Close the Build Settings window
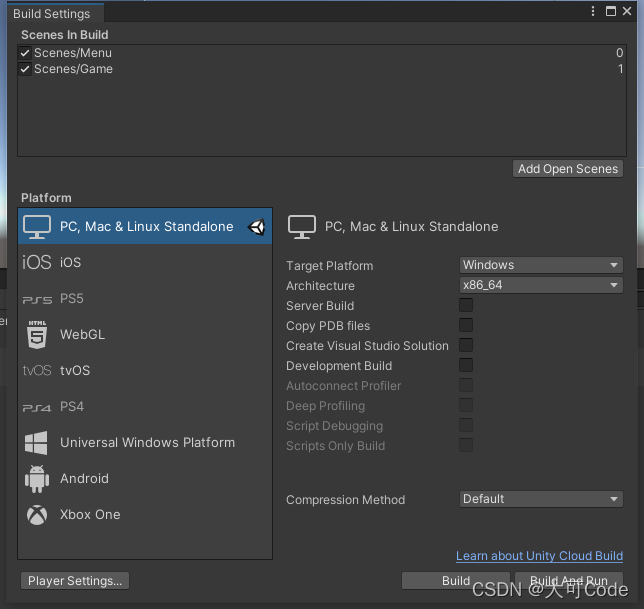Screen dimensions: 644x609 pos(627,11)
